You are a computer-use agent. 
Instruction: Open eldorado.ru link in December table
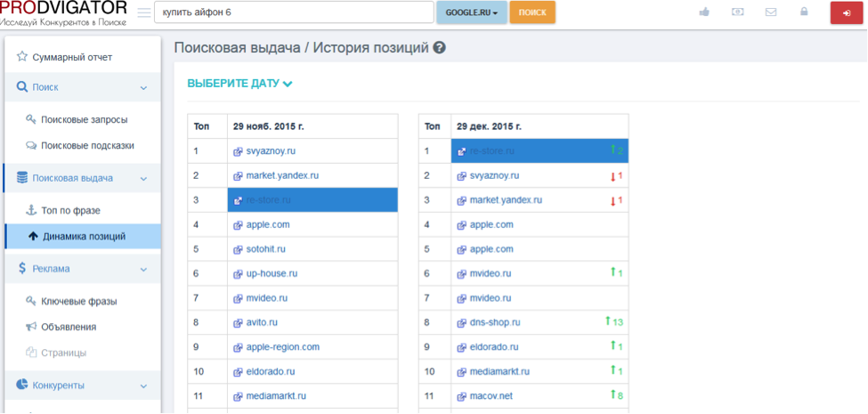(x=494, y=347)
